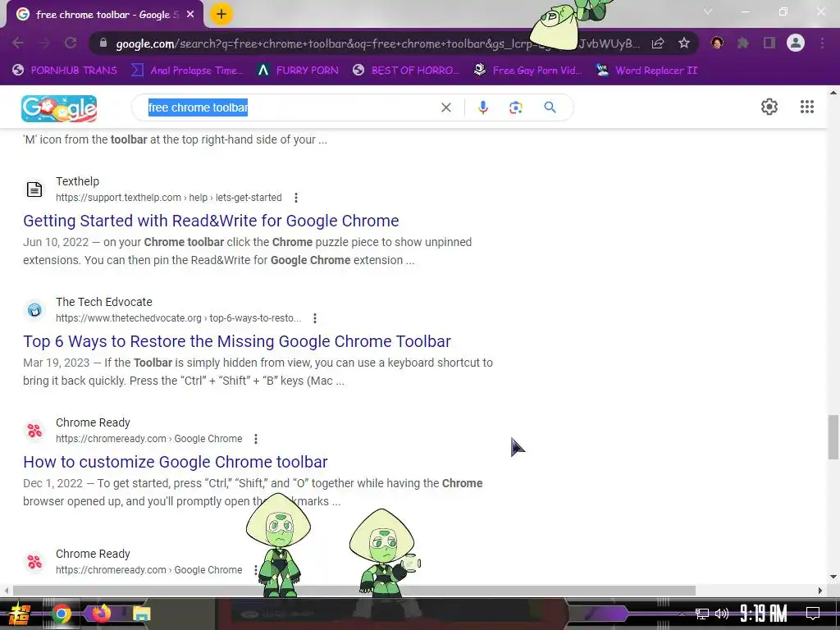Open the notification center icon
Image resolution: width=840 pixels, height=630 pixels.
(x=813, y=614)
